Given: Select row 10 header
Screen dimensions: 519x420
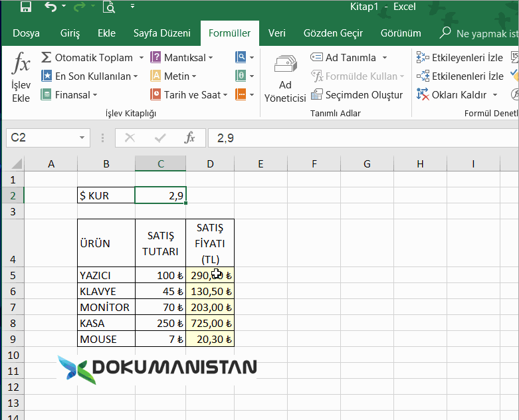Looking at the screenshot, I should tap(13, 355).
